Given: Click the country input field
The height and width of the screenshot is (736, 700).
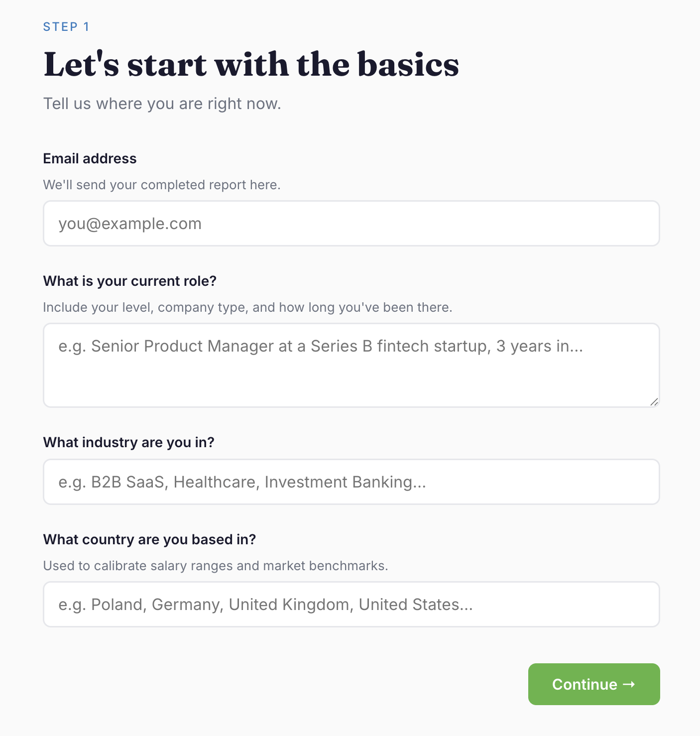Looking at the screenshot, I should pos(351,605).
